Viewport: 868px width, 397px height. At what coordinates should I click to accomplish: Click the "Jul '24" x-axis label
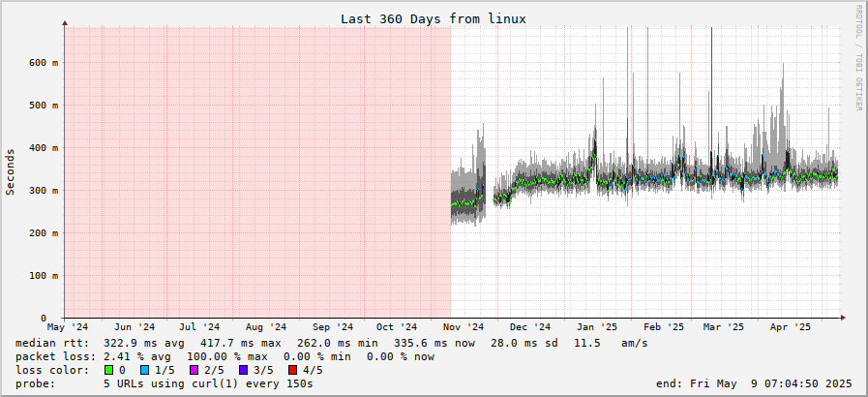click(x=200, y=327)
